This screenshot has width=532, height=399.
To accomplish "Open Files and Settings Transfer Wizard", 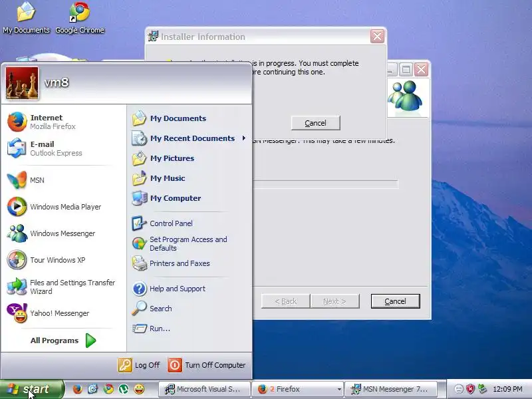I will (x=63, y=287).
